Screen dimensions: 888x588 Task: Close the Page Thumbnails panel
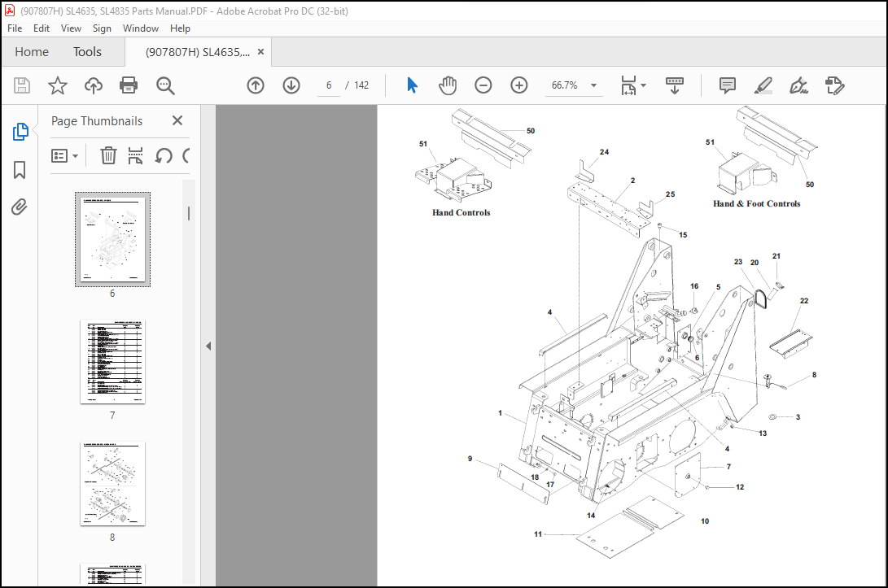tap(177, 120)
